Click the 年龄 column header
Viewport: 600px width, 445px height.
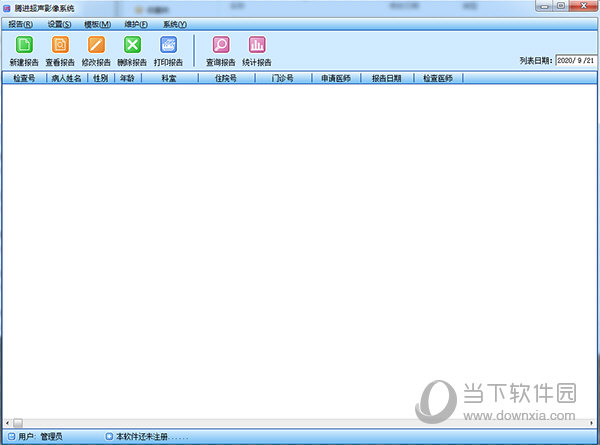(128, 78)
